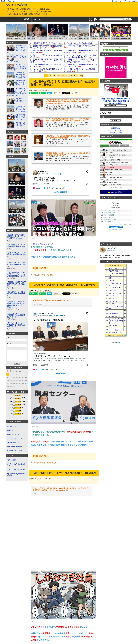Click フォローする on the Yahoo!ニュース post
138x644 pixels.
click(60, 315)
